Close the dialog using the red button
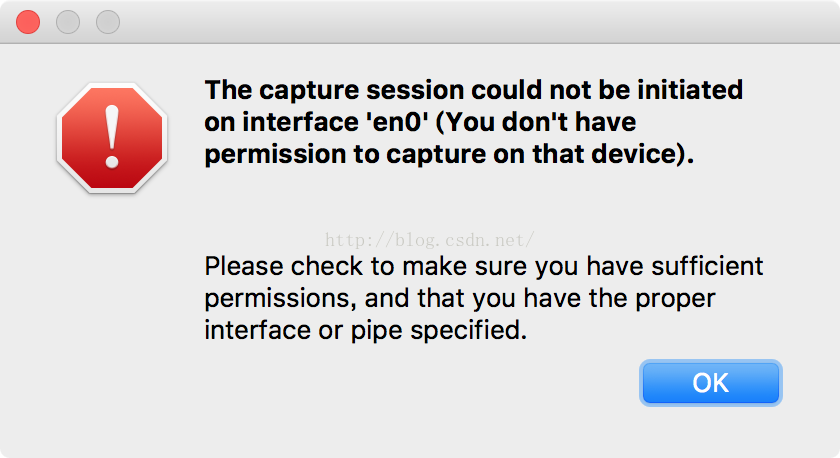840x458 pixels. (x=28, y=22)
